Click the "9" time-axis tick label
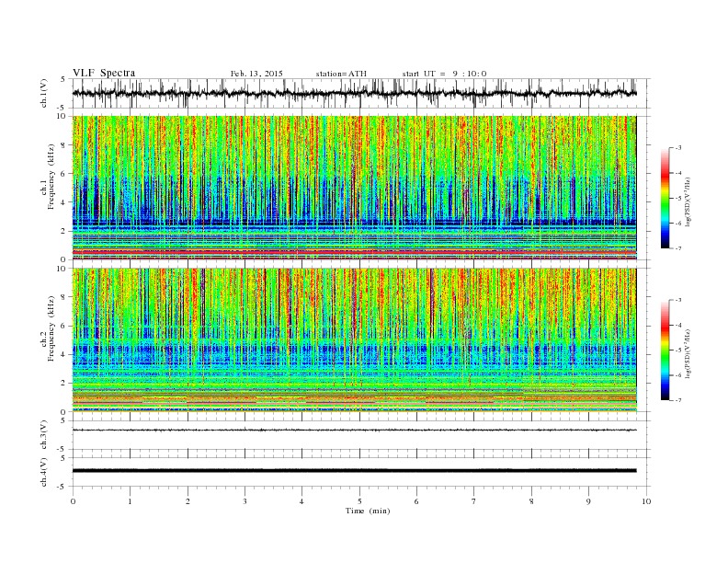This screenshot has height=563, width=728. (x=588, y=501)
